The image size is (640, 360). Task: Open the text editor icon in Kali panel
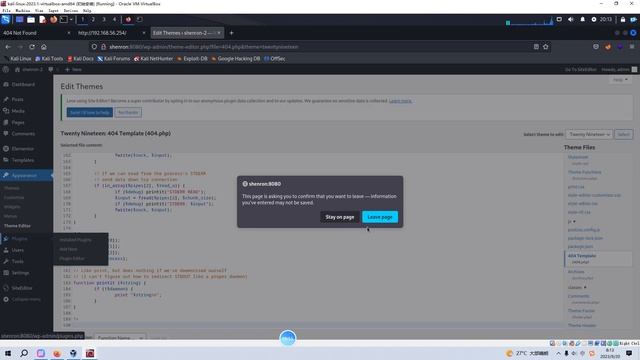pyautogui.click(x=42, y=19)
